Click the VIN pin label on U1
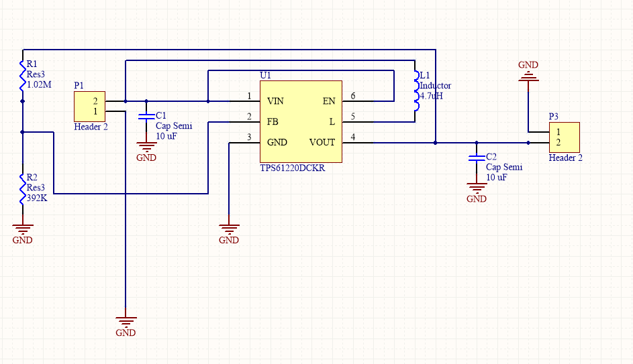Viewport: 633px width, 364px height. pyautogui.click(x=275, y=101)
